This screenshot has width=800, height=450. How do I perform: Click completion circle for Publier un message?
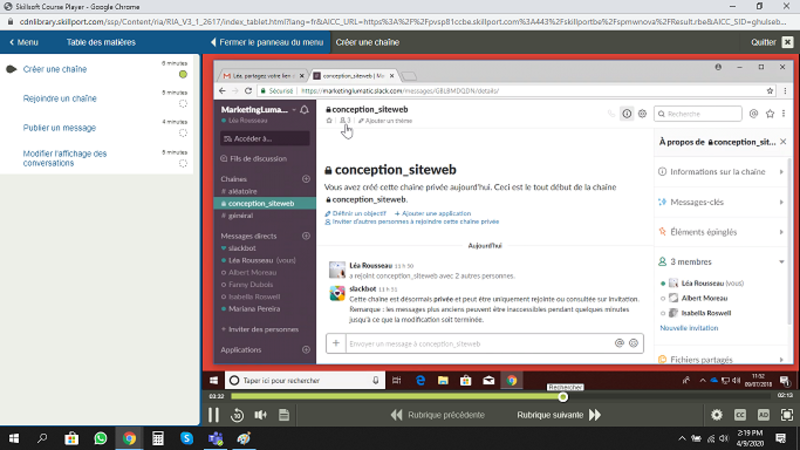click(183, 133)
